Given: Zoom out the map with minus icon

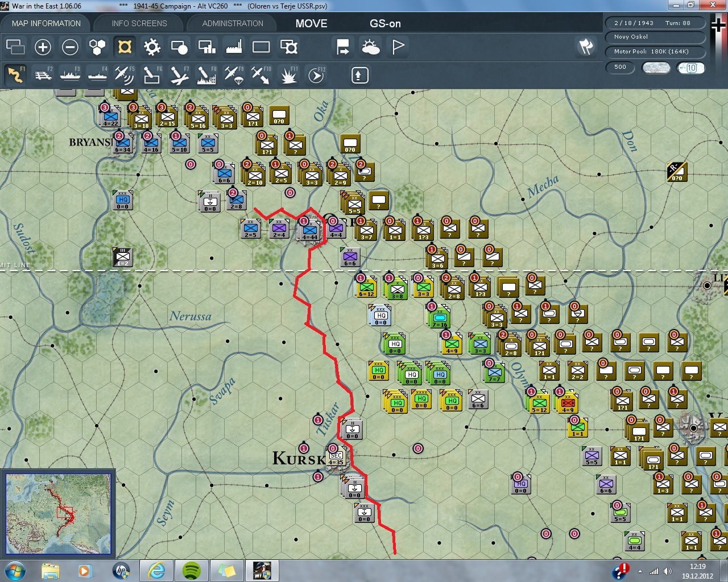Looking at the screenshot, I should click(x=70, y=47).
